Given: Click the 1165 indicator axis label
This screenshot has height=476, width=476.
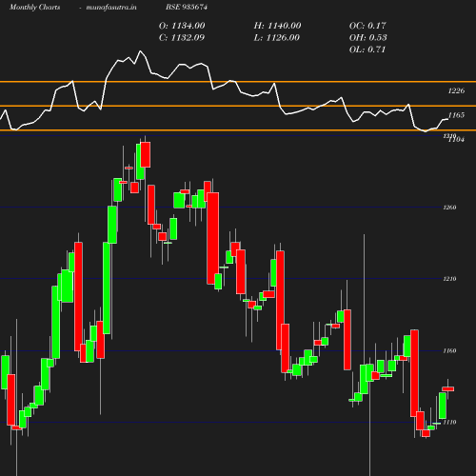Looking at the screenshot, I should click(456, 115).
